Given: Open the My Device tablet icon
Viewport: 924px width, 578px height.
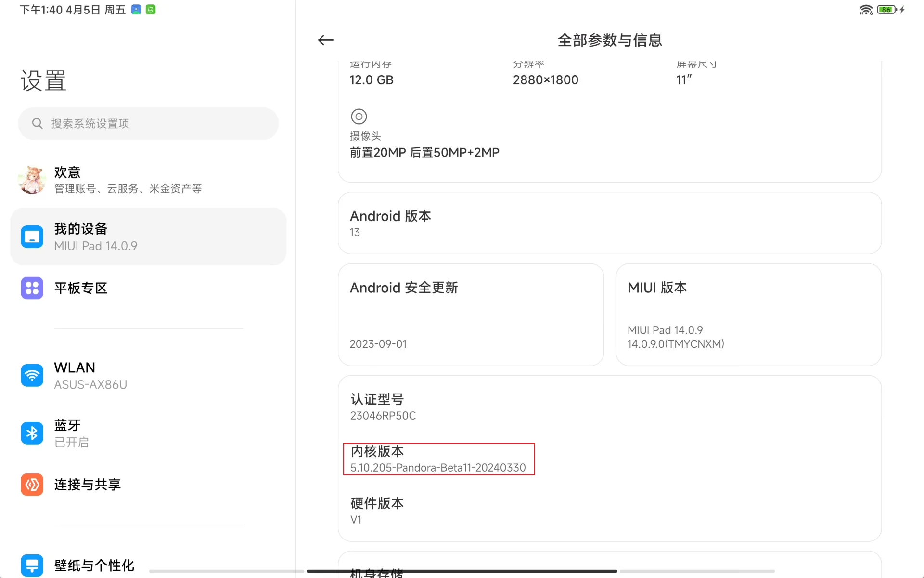Looking at the screenshot, I should (x=32, y=236).
